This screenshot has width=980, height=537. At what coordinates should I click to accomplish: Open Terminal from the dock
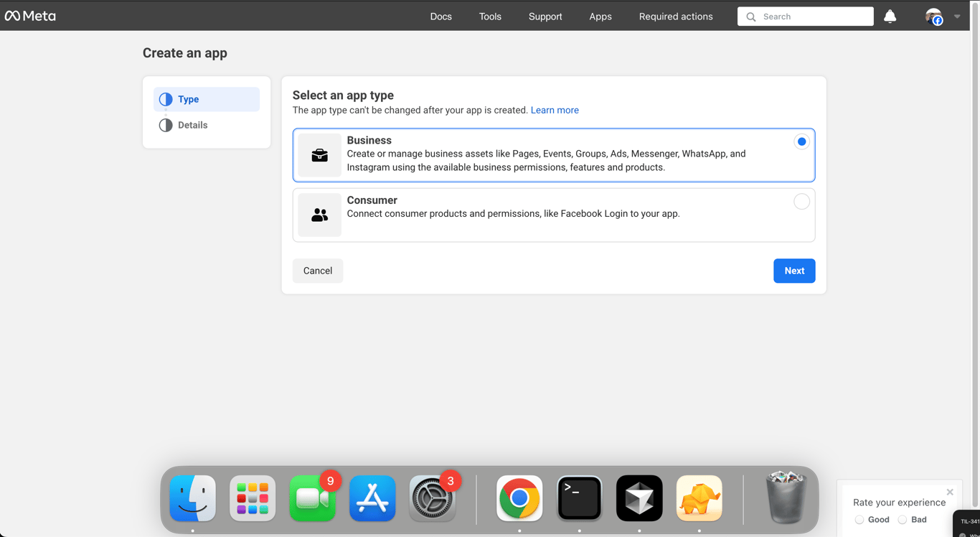(x=580, y=498)
